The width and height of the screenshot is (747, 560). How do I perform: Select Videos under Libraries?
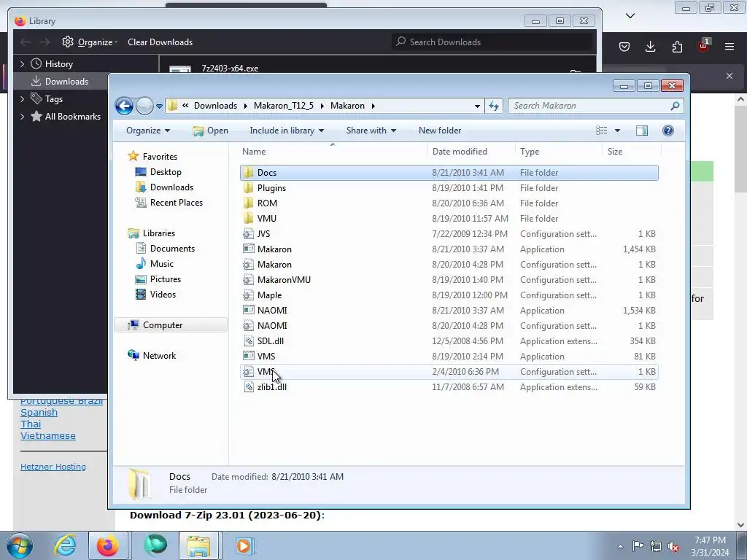(163, 295)
